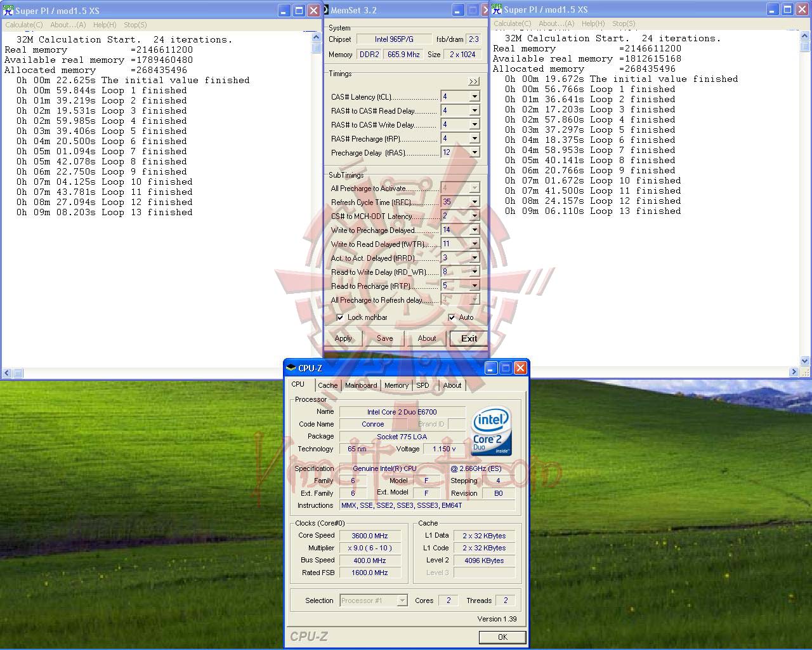The image size is (812, 650).
Task: Expand the Read to Precharge (tRTP) dropdown
Action: [474, 286]
